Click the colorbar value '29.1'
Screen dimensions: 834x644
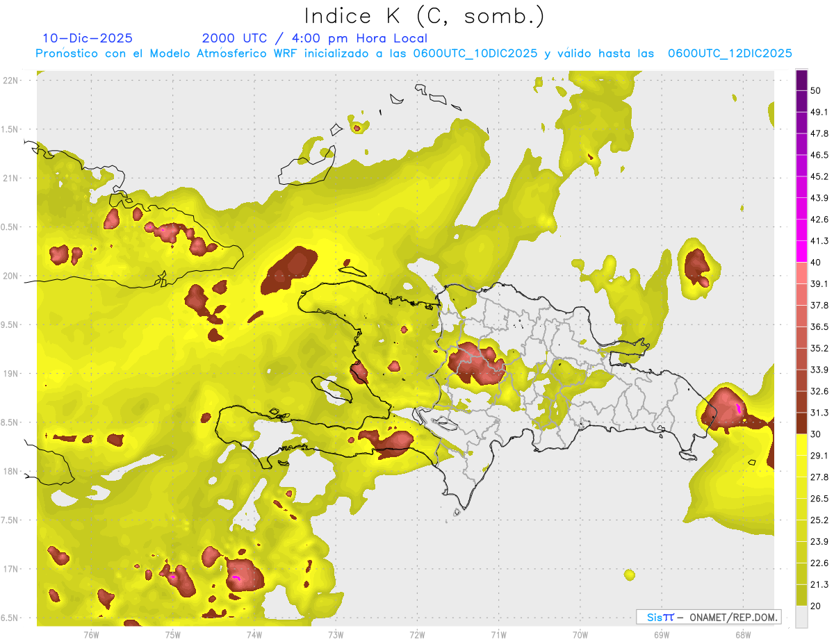pos(819,456)
